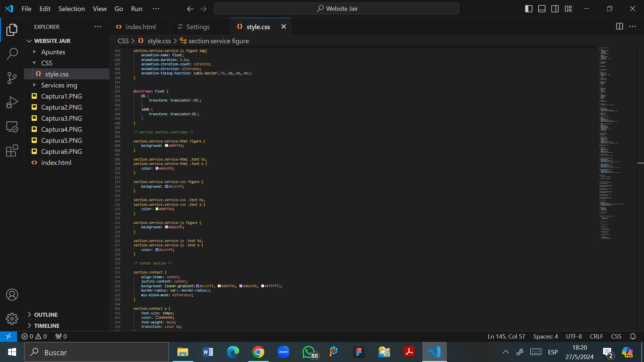Open Remote Explorer in activity bar

(x=12, y=127)
